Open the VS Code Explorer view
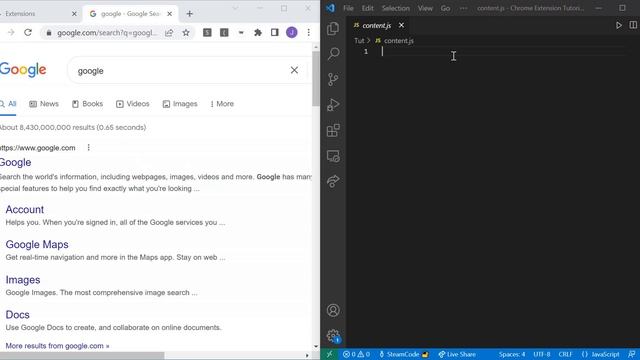640x360 pixels. (333, 29)
